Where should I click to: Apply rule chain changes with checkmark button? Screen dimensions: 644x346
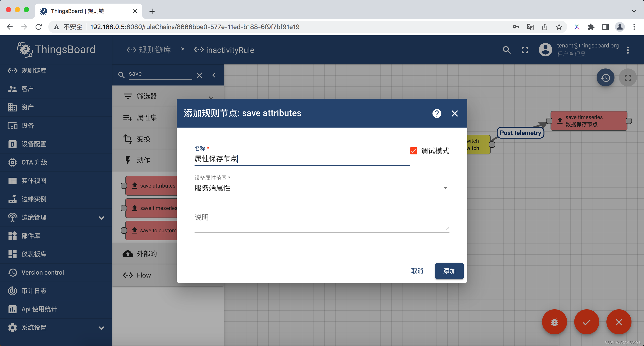coord(587,322)
